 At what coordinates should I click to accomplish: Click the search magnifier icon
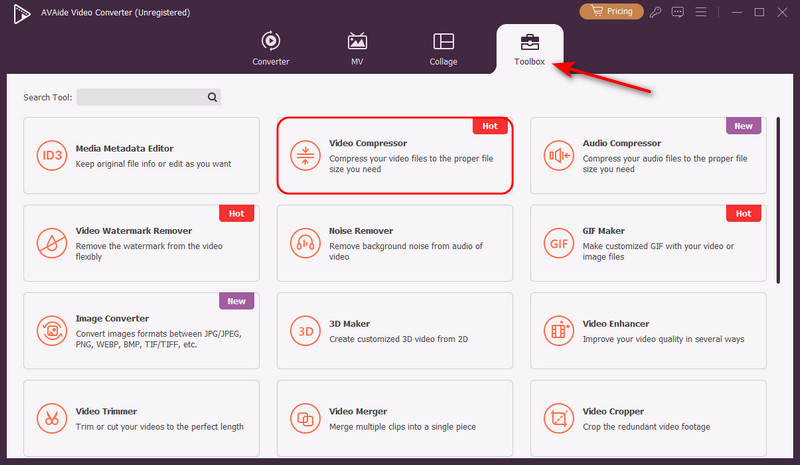[x=212, y=97]
